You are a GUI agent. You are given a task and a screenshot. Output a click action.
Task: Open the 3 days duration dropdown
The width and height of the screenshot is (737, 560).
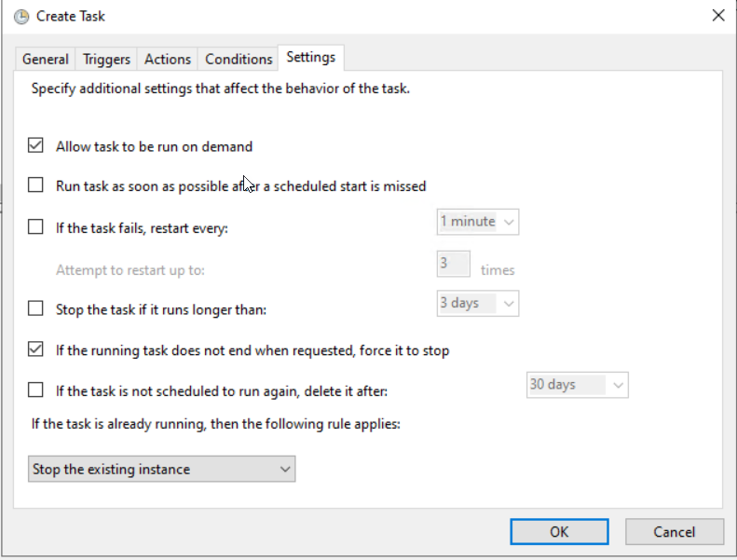click(x=478, y=304)
